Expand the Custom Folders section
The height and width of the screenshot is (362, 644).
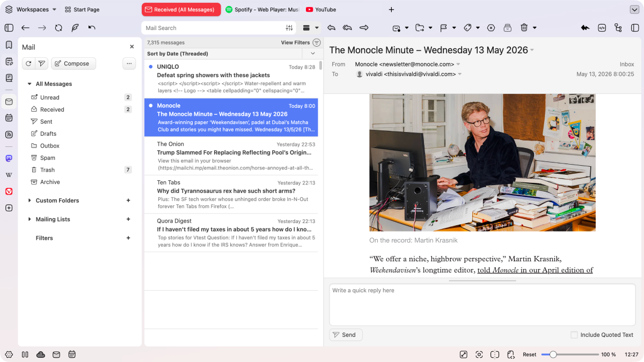click(x=30, y=201)
